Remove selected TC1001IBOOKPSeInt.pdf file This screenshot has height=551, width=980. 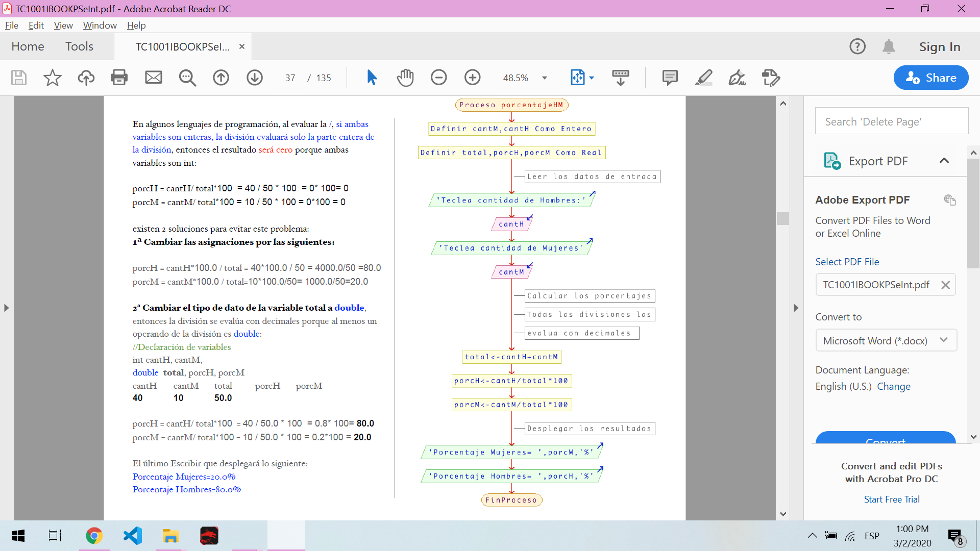945,285
